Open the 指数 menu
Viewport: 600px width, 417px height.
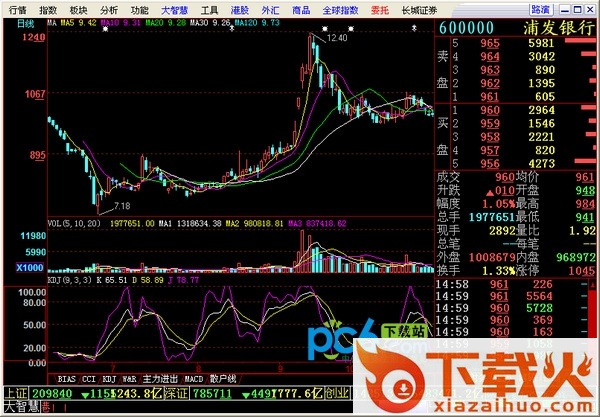[x=48, y=10]
